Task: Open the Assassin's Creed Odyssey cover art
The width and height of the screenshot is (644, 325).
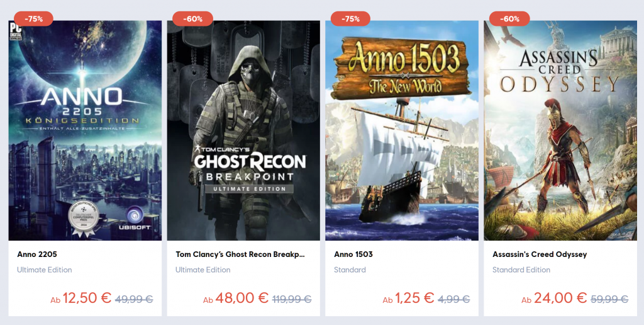Action: click(x=560, y=130)
